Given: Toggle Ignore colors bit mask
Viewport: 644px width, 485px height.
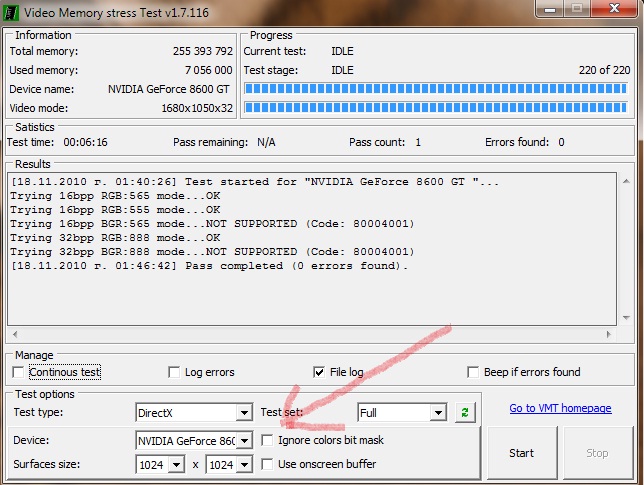Looking at the screenshot, I should (267, 440).
